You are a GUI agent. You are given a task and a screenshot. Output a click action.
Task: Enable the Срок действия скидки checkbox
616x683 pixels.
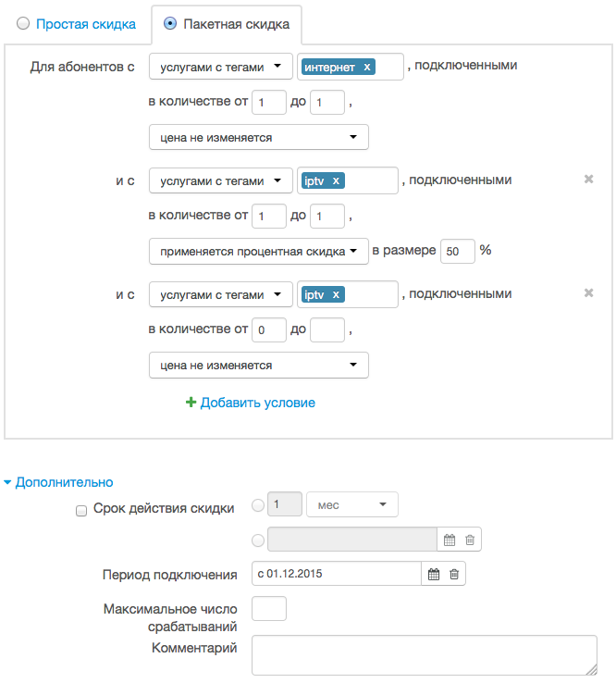tap(81, 511)
